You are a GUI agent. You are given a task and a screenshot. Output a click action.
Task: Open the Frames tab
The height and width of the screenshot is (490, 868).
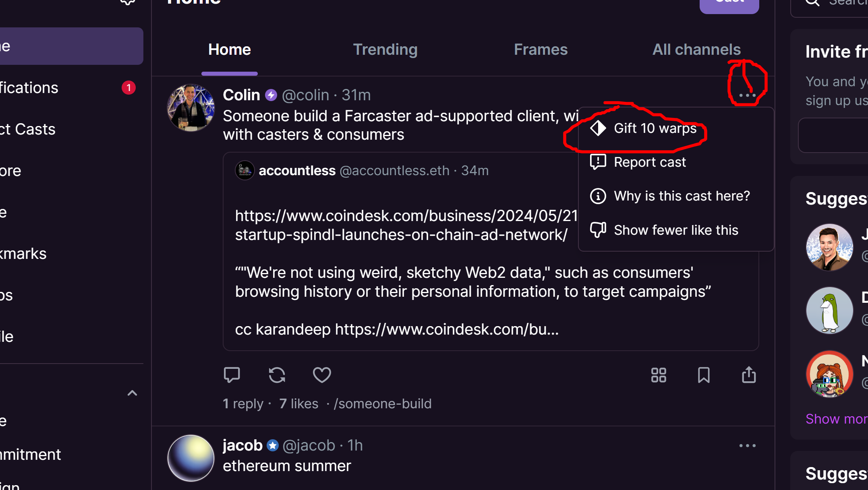[x=541, y=50]
